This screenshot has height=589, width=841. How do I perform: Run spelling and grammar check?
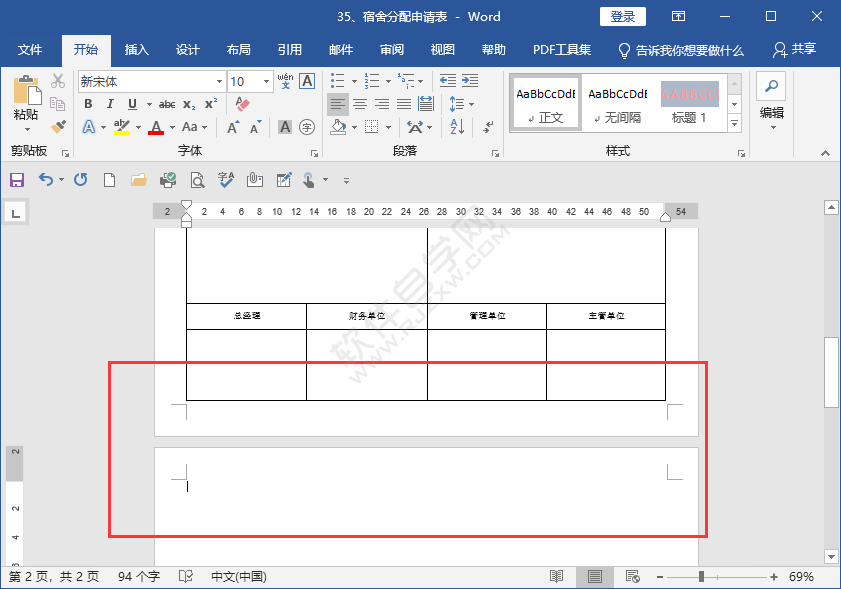tap(225, 180)
